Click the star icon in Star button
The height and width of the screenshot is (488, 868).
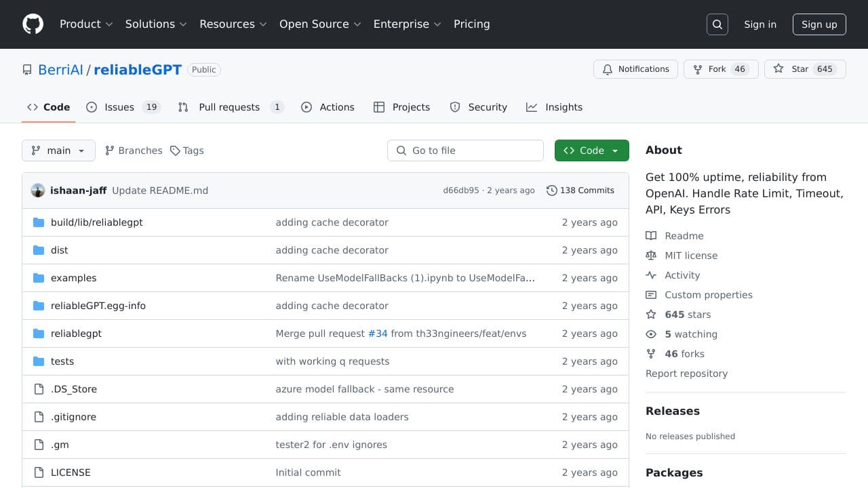click(x=778, y=68)
